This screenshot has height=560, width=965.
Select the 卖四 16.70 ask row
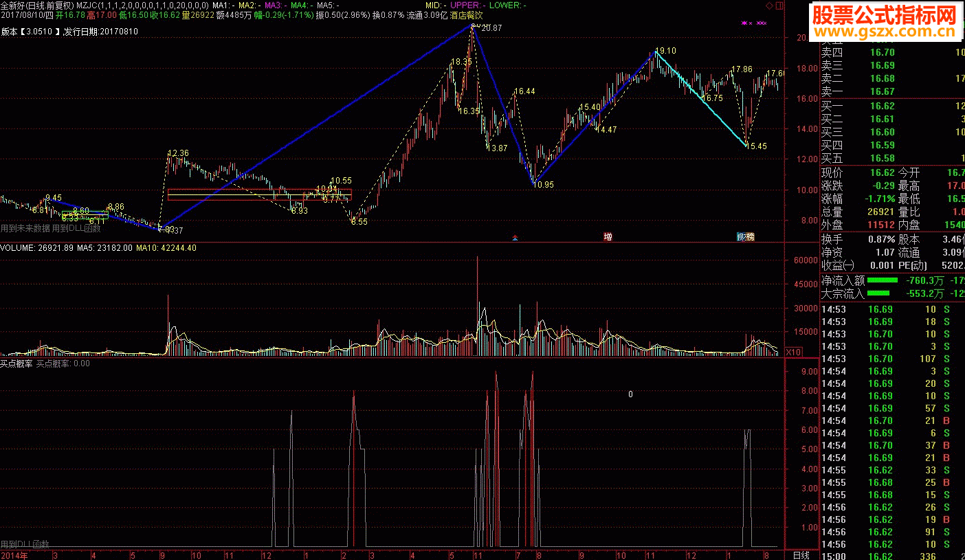[892, 52]
